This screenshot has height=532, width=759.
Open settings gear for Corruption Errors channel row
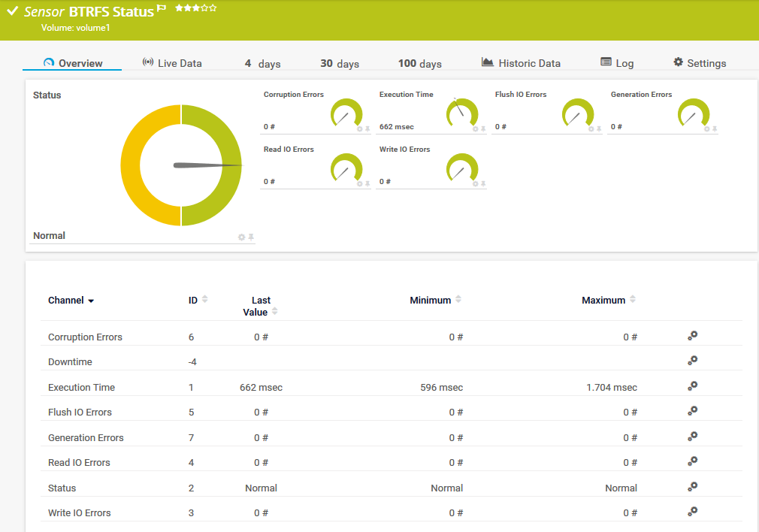tap(692, 336)
